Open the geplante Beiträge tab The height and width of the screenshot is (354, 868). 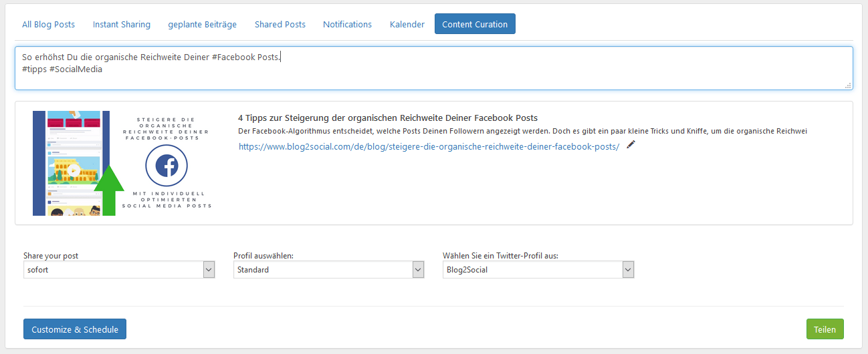pos(203,24)
